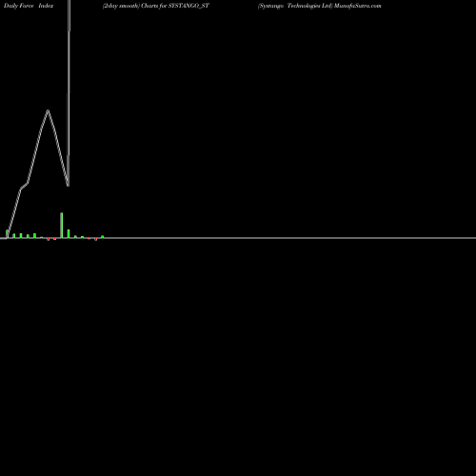
Task: Click the tallest green force index bar
Action: pos(62,225)
